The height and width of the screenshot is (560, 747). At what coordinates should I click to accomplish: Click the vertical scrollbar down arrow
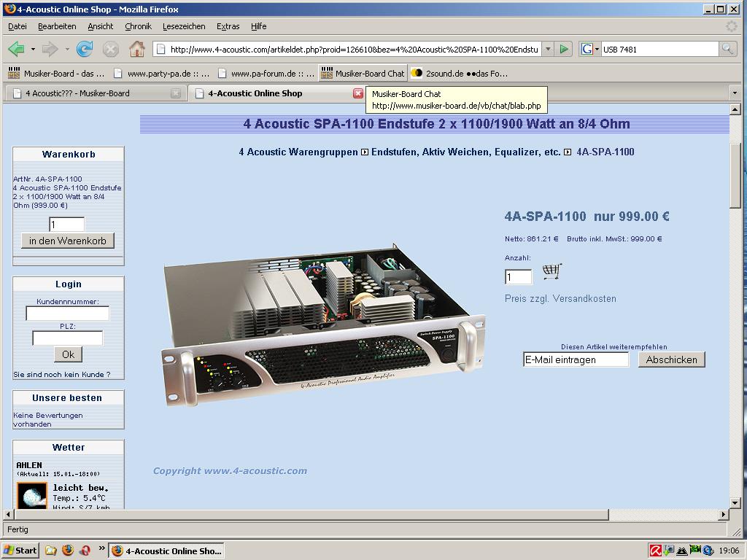pyautogui.click(x=735, y=503)
